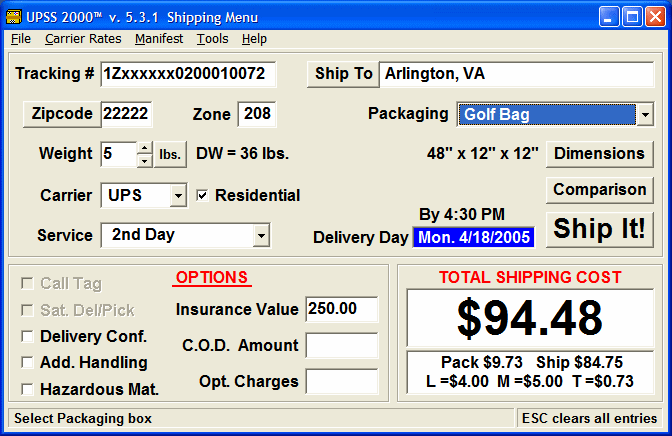Viewport: 672px width, 436px height.
Task: Click the Insurance Value input field
Action: point(342,309)
